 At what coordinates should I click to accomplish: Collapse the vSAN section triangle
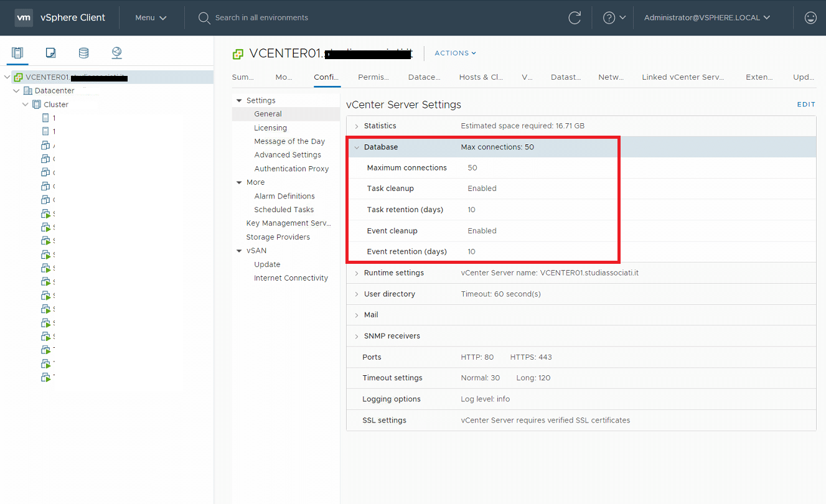pyautogui.click(x=239, y=251)
